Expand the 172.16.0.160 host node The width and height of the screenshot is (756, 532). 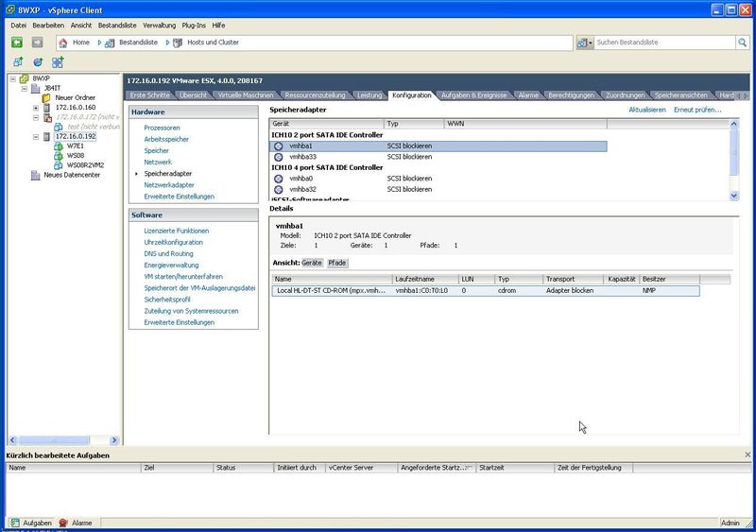(x=36, y=108)
